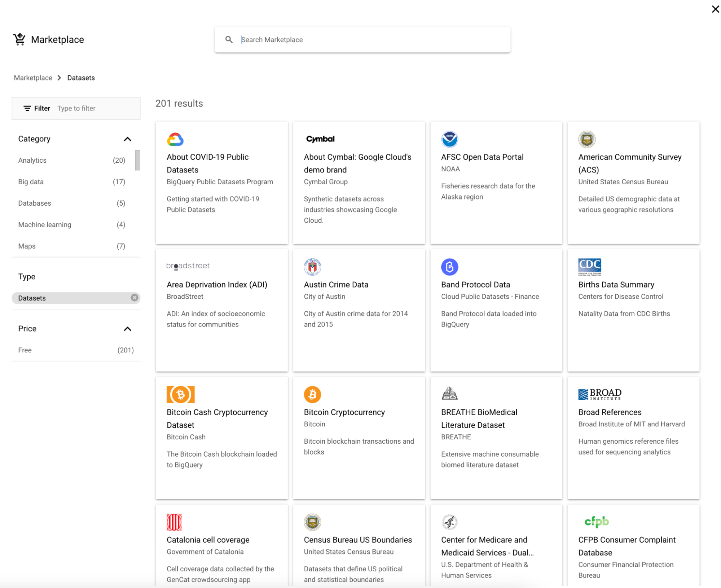The height and width of the screenshot is (588, 721).
Task: Click the NOAA logo on AFSC Open Data Portal
Action: point(449,140)
